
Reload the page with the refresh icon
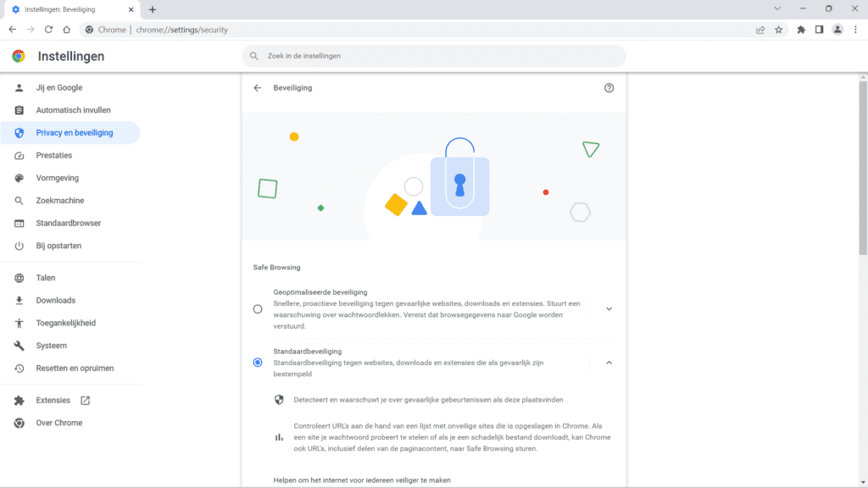[48, 30]
